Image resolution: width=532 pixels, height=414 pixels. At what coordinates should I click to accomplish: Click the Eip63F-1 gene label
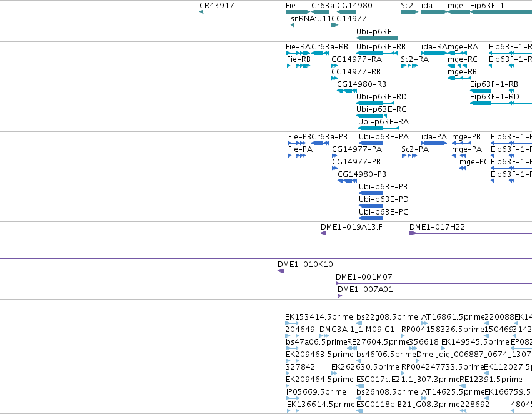pyautogui.click(x=487, y=6)
